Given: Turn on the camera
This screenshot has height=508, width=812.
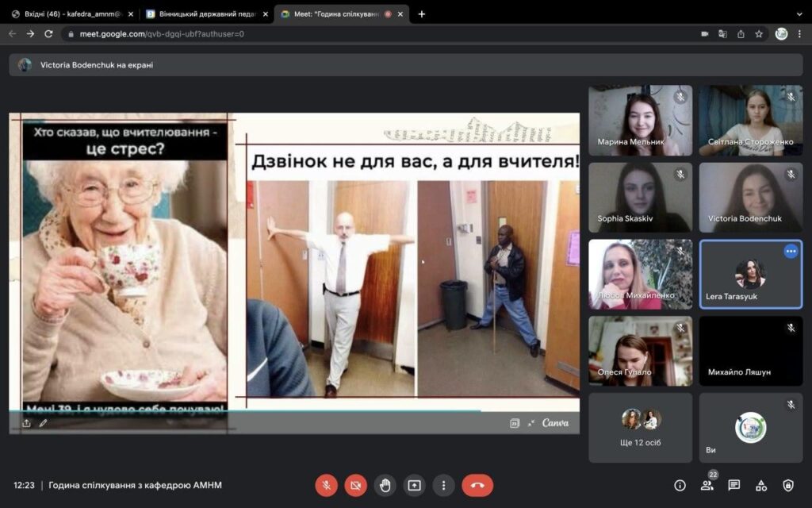Looking at the screenshot, I should [356, 486].
